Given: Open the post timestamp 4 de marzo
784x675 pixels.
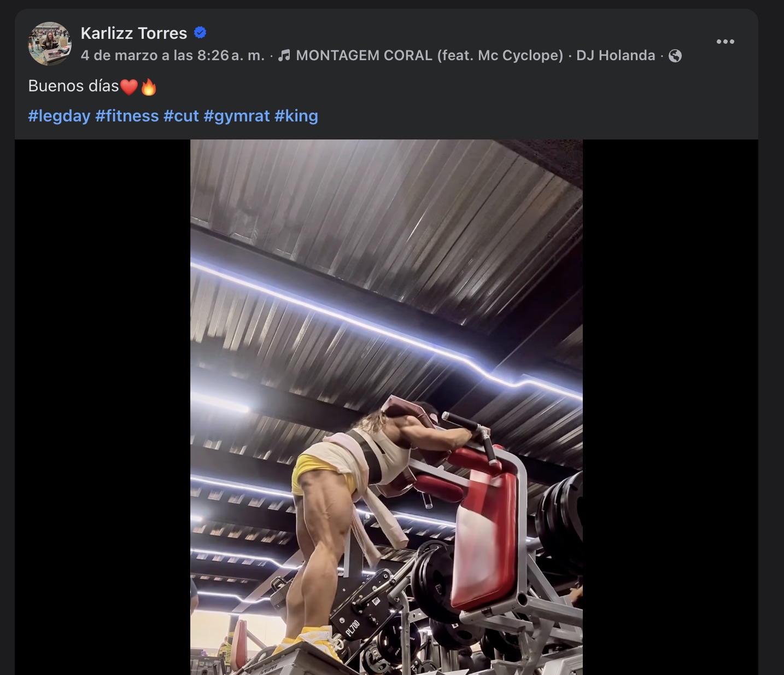Looking at the screenshot, I should click(172, 55).
